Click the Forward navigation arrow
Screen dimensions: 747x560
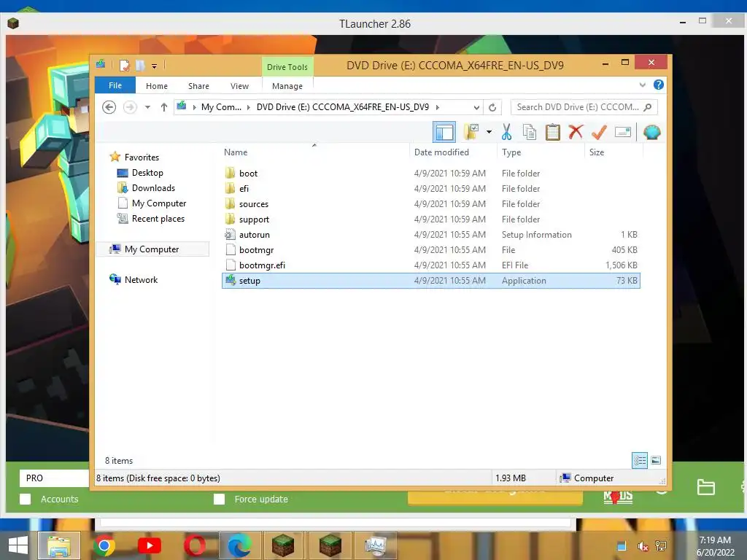tap(130, 107)
